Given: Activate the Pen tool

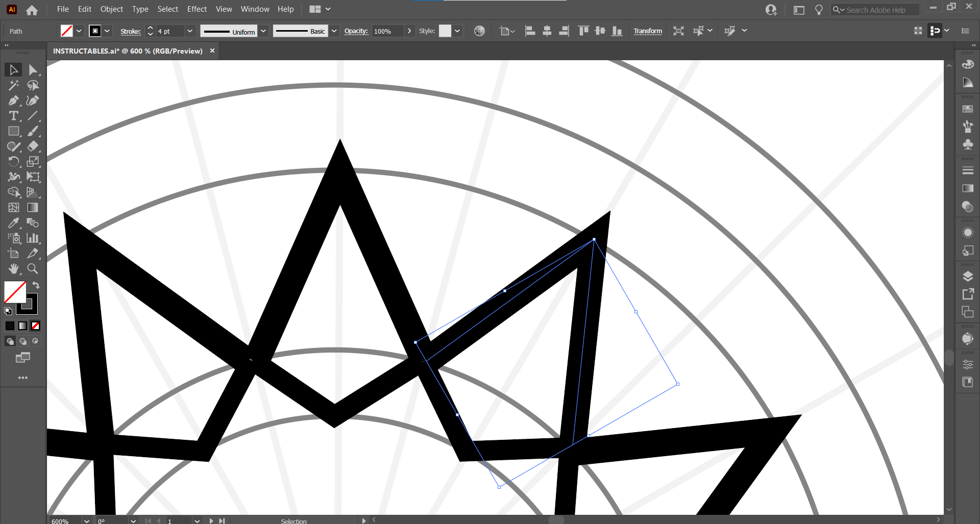Looking at the screenshot, I should point(13,101).
